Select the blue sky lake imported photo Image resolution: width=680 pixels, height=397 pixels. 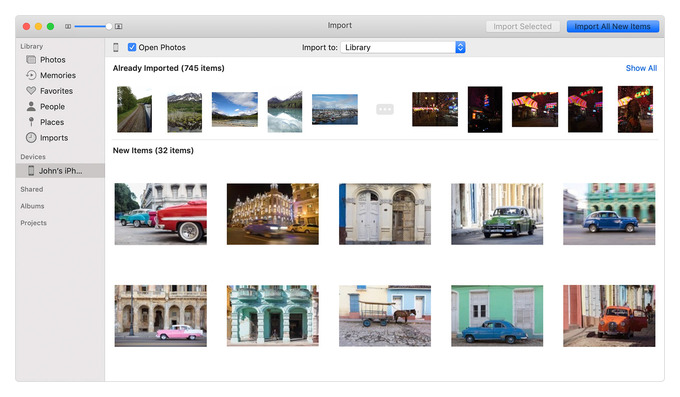(235, 109)
